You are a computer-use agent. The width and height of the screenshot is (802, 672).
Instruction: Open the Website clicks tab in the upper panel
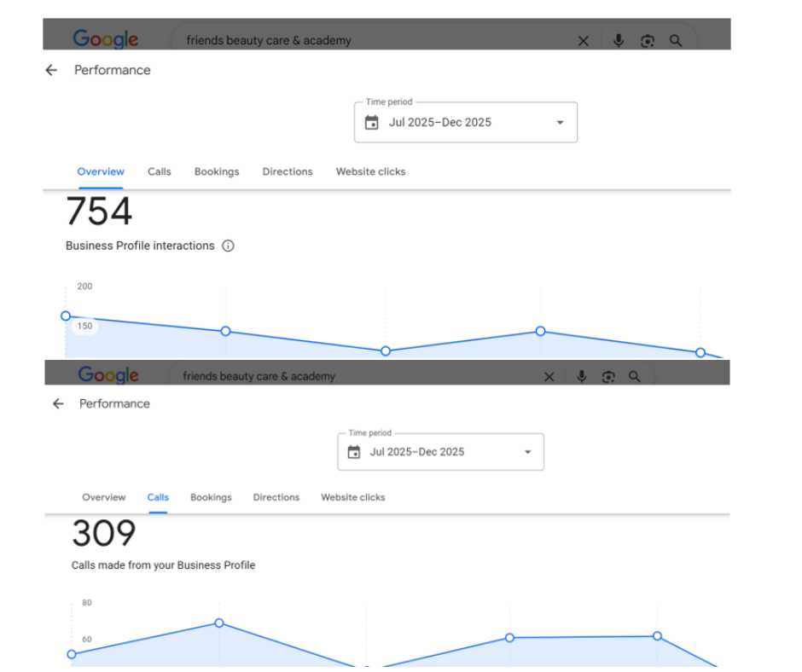[370, 171]
